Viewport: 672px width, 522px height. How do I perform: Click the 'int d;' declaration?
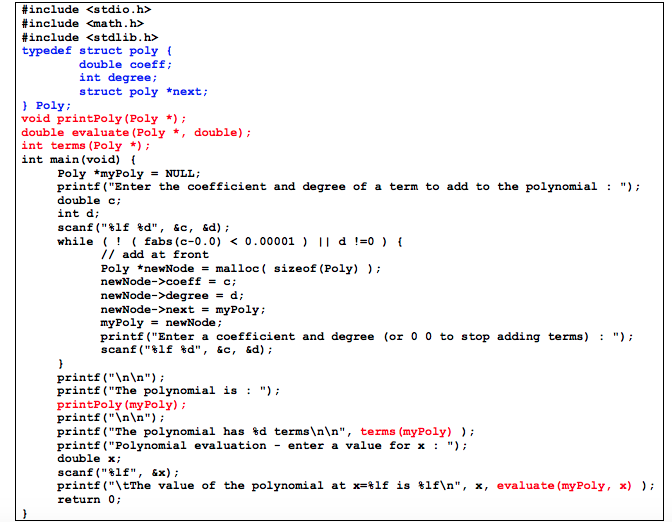point(78,213)
